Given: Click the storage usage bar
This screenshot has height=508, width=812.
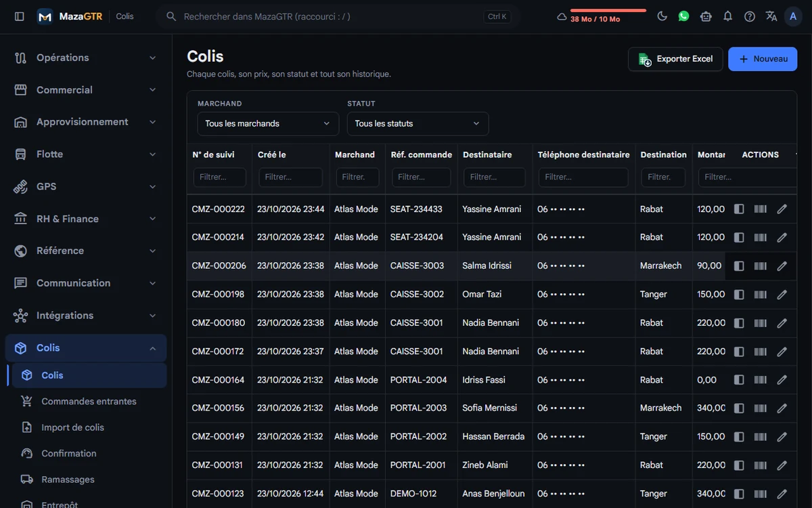Looking at the screenshot, I should 608,10.
